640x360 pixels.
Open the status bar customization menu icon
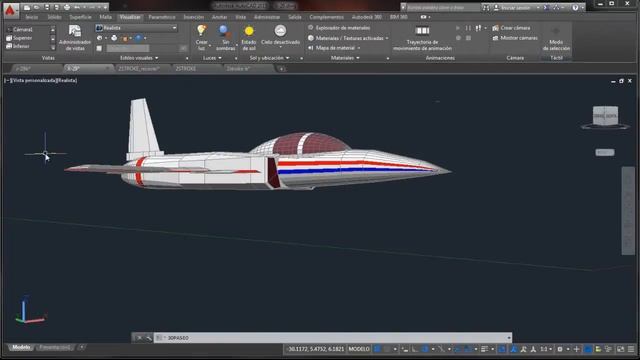tap(631, 349)
